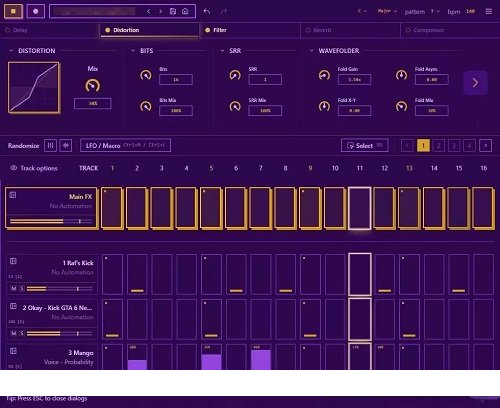
Task: Click the stop playback button
Action: click(13, 11)
